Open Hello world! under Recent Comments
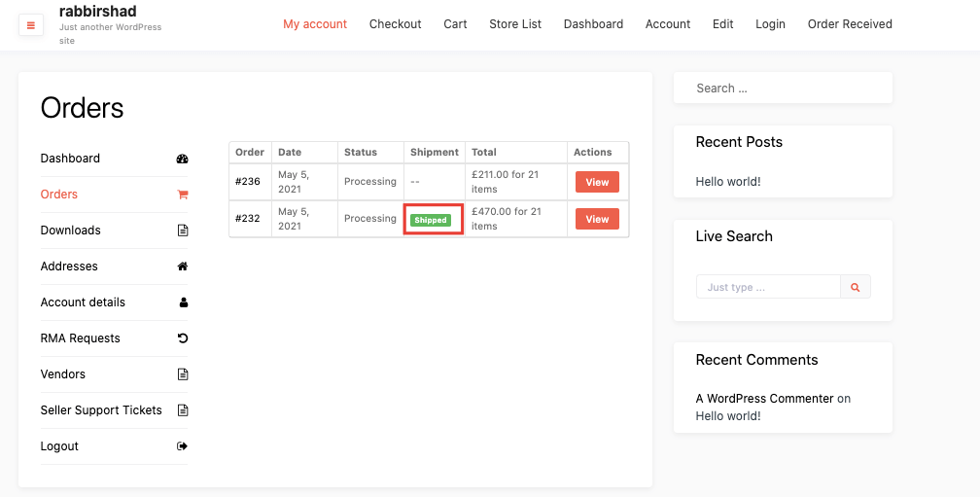The image size is (980, 497). pos(728,416)
